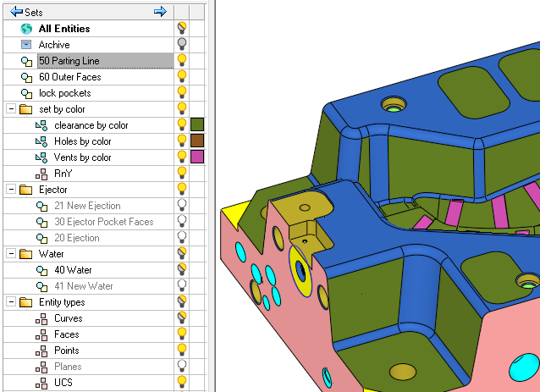Collapse the Ejector folder
The height and width of the screenshot is (392, 540).
(x=10, y=190)
